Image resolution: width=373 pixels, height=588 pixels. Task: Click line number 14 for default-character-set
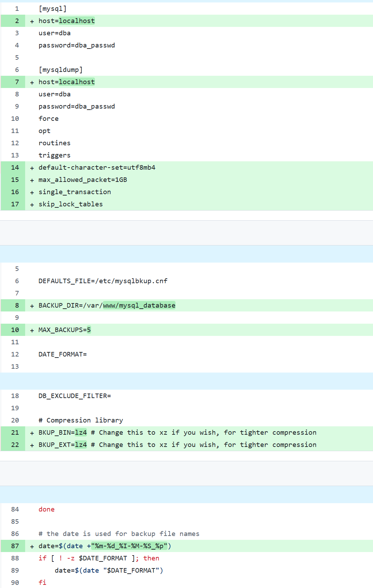(15, 168)
